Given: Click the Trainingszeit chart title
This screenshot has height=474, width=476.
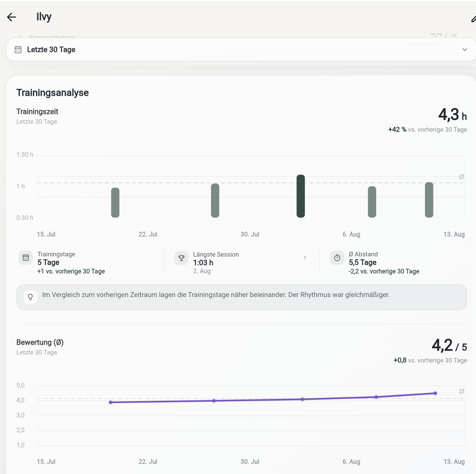Looking at the screenshot, I should pyautogui.click(x=37, y=112).
